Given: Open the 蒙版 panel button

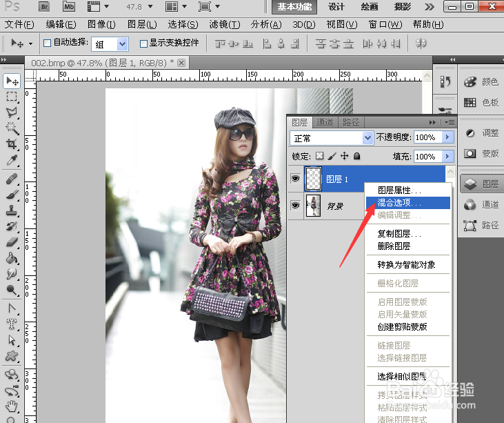Looking at the screenshot, I should 481,154.
